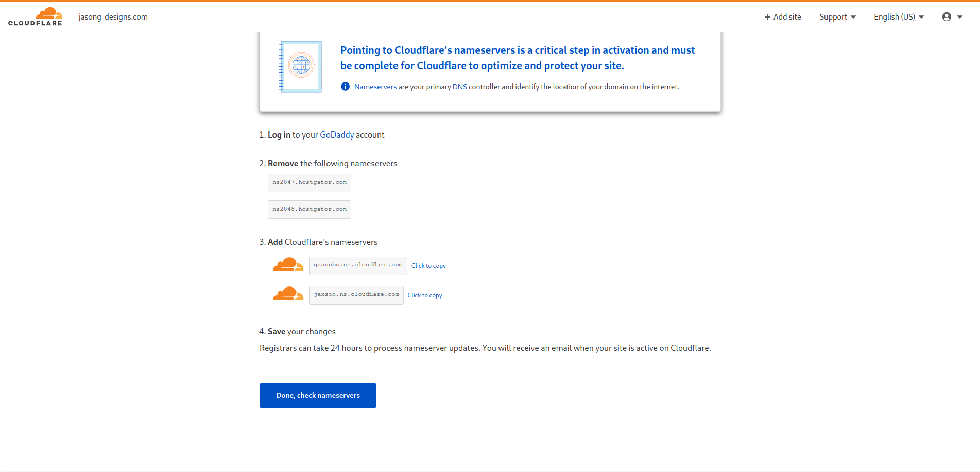This screenshot has height=472, width=980.
Task: Click the info icon beside Nameservers
Action: coord(346,87)
